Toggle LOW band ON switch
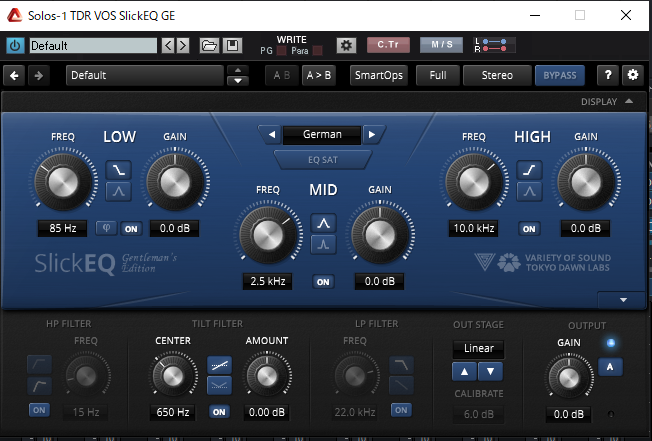 click(x=131, y=229)
